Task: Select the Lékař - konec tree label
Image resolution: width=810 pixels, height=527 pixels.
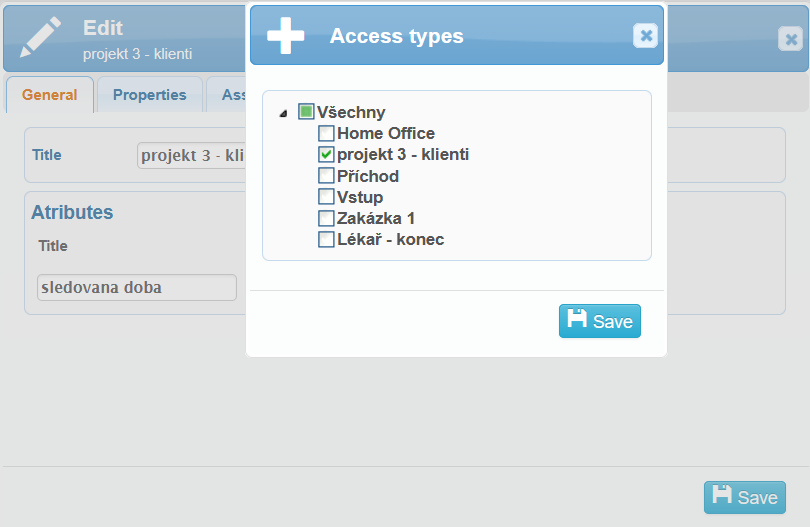Action: 391,239
